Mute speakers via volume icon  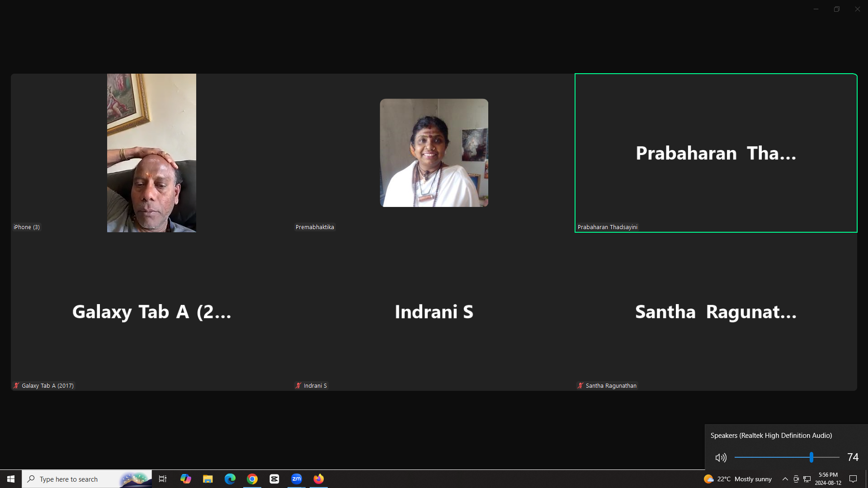click(721, 458)
